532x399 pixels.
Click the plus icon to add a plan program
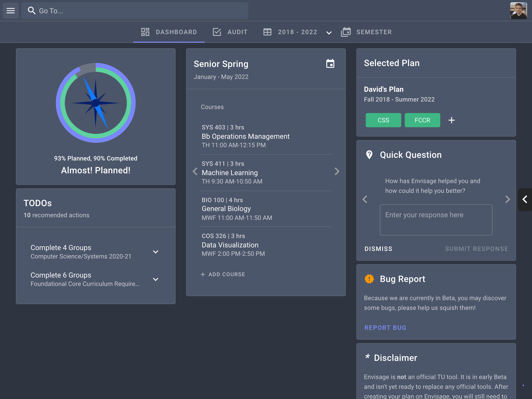(x=452, y=120)
